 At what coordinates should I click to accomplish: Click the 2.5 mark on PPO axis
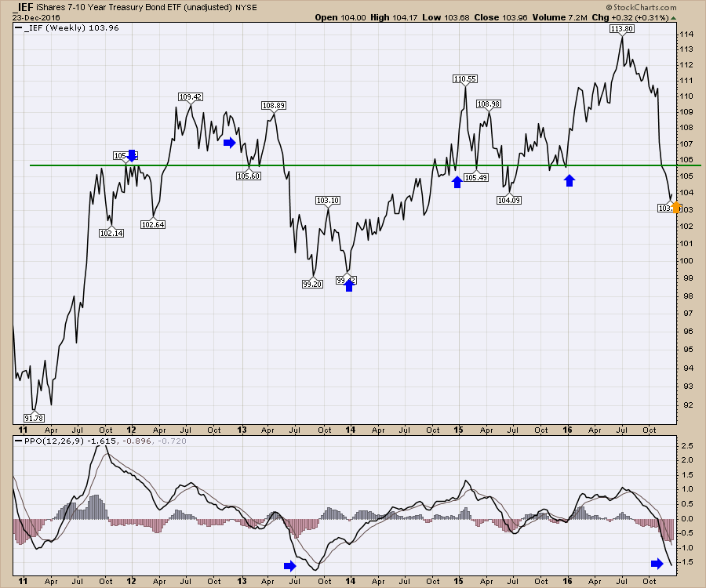[687, 446]
